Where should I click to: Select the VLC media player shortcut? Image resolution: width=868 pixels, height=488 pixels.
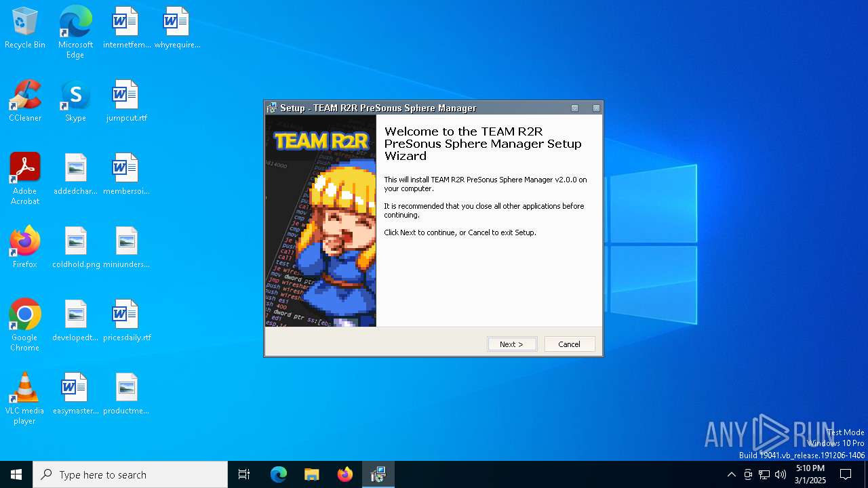point(25,399)
